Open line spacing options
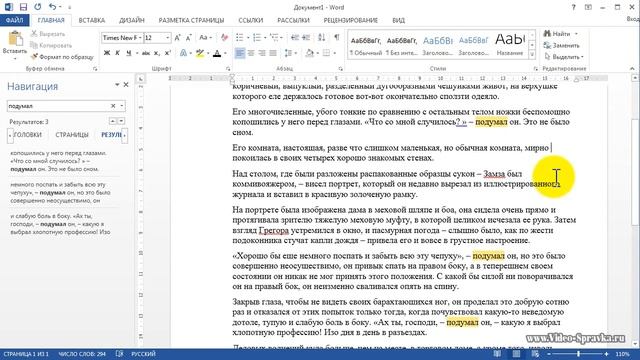The width and height of the screenshot is (640, 360). [x=290, y=53]
